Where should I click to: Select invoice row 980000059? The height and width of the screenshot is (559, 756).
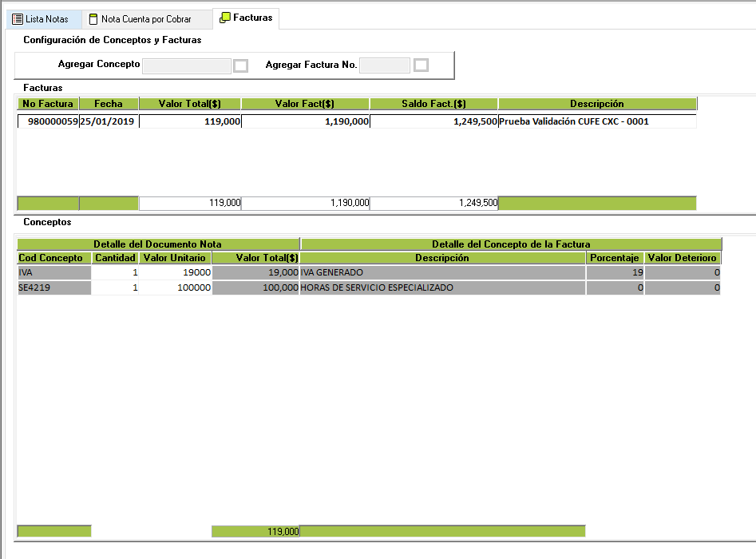(48, 121)
